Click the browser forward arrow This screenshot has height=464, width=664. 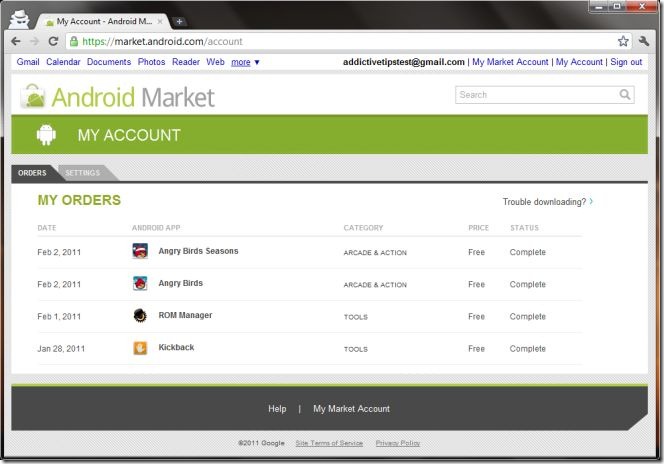[x=34, y=41]
